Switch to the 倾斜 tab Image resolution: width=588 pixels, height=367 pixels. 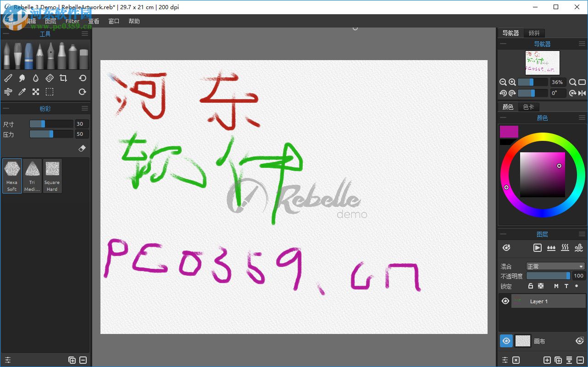click(x=534, y=33)
